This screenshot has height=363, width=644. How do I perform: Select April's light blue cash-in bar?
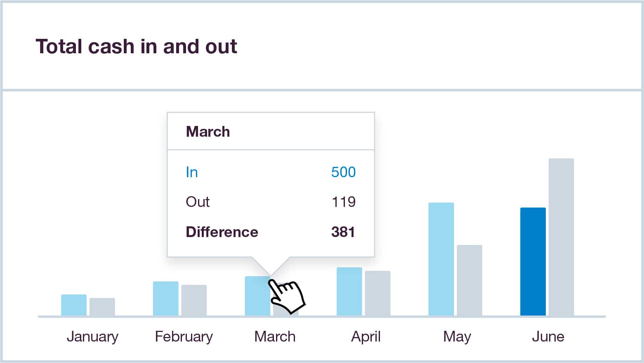349,292
